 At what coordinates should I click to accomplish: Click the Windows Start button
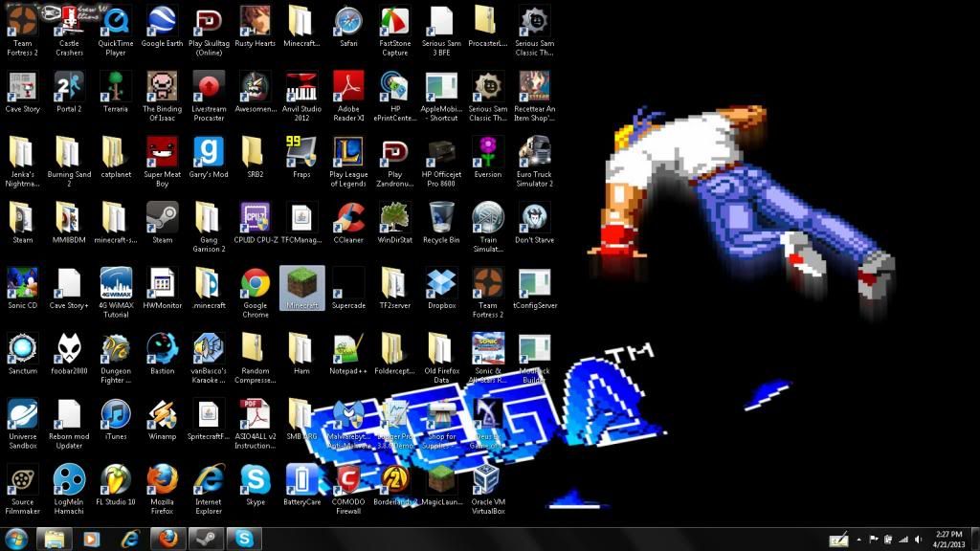[17, 538]
